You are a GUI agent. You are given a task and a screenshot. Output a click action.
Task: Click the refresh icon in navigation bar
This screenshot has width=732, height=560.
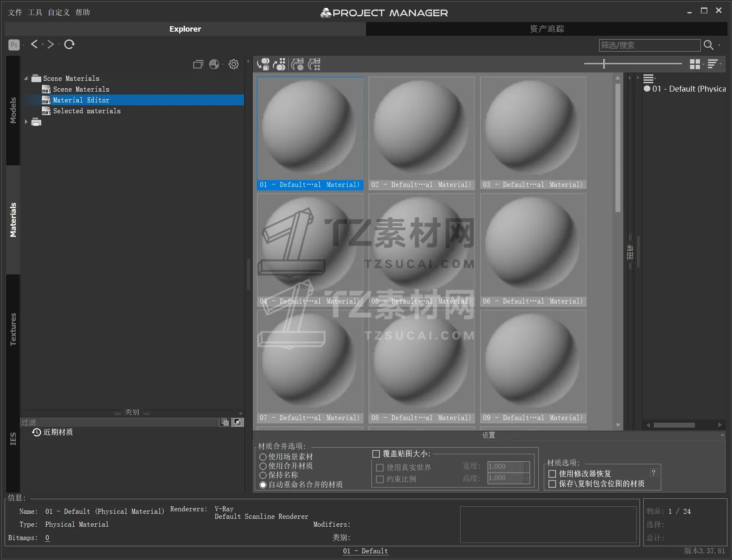pos(70,45)
